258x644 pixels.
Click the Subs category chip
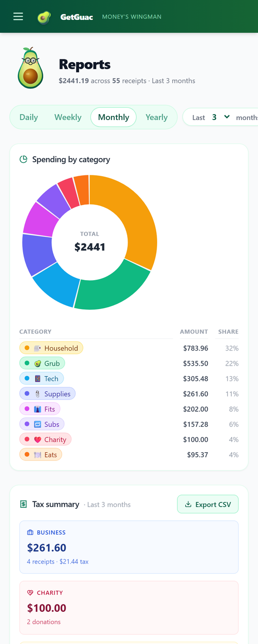(42, 424)
